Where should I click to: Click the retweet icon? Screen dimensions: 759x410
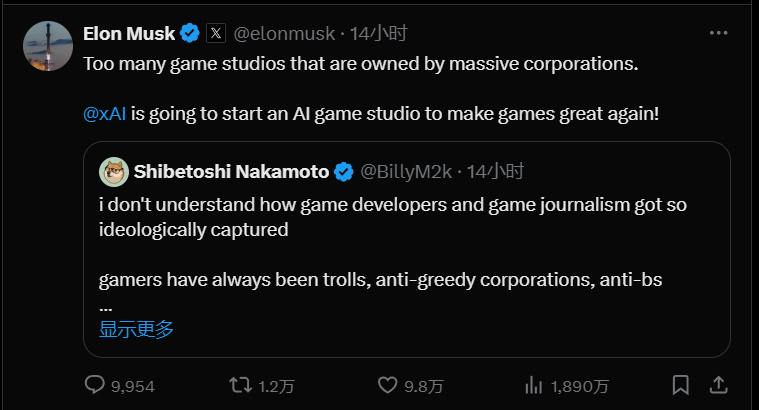(241, 385)
